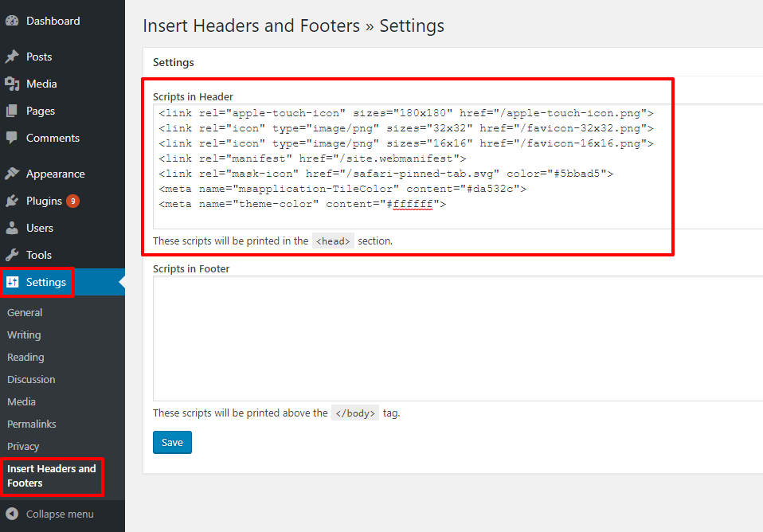Click the Appearance paintbrush icon

tap(12, 174)
